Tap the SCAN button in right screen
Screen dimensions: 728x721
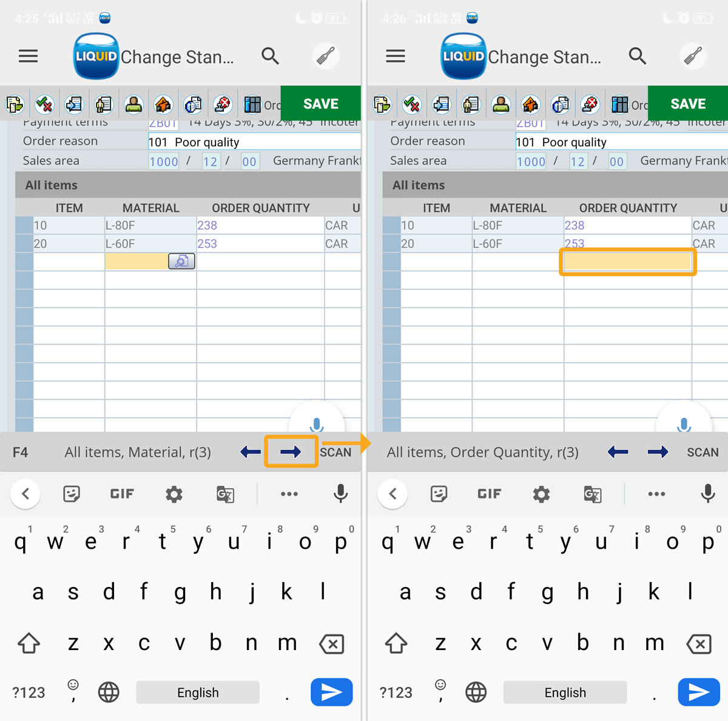point(703,452)
